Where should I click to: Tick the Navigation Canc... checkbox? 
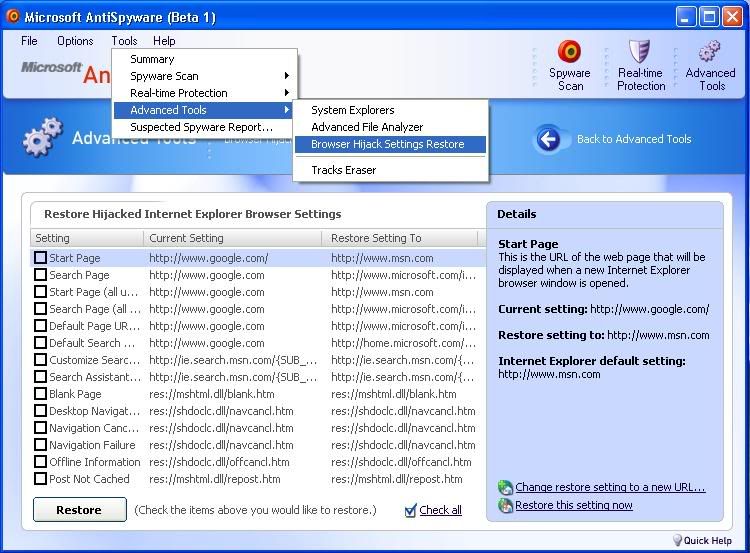41,428
